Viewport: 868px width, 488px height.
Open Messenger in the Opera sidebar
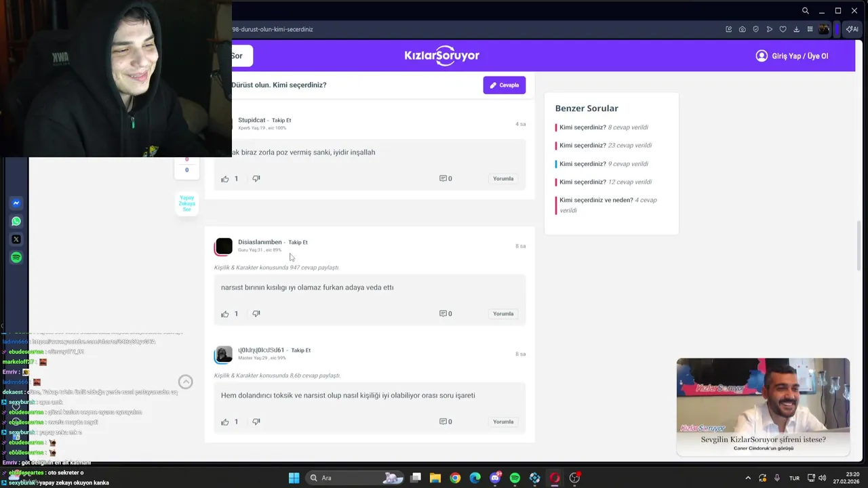coord(16,203)
